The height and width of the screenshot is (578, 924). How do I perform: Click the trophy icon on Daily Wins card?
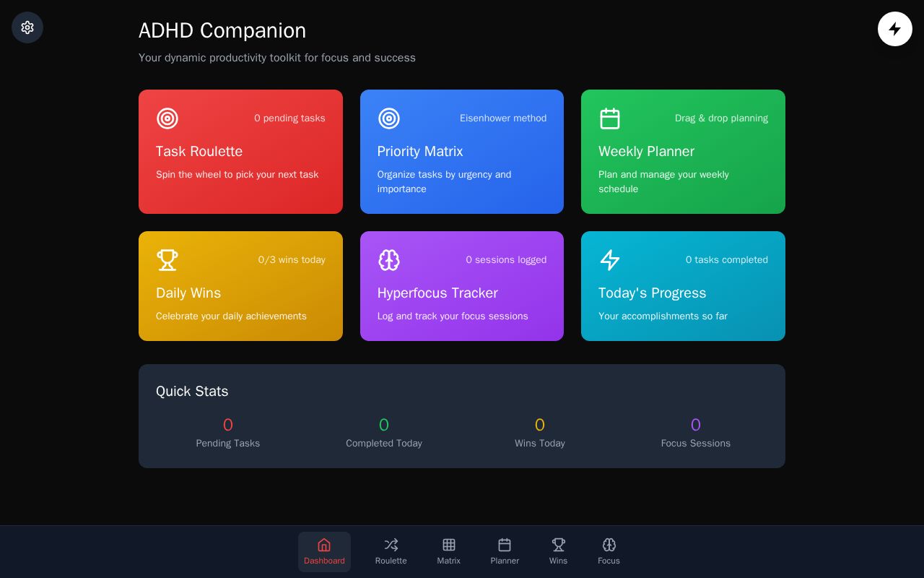click(x=167, y=260)
